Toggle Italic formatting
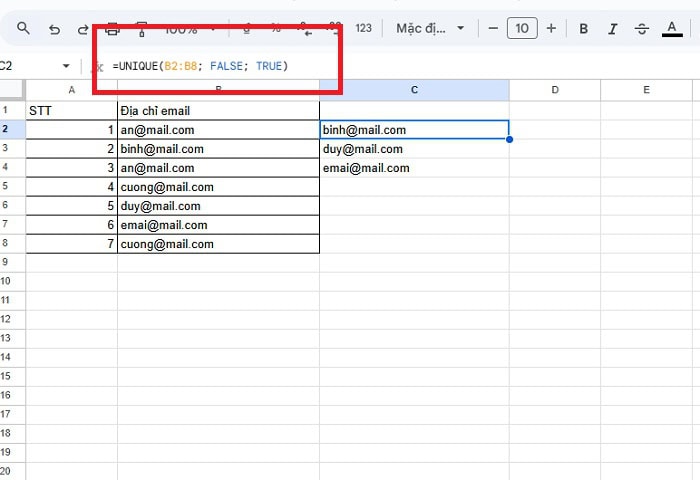This screenshot has height=480, width=700. pos(612,29)
